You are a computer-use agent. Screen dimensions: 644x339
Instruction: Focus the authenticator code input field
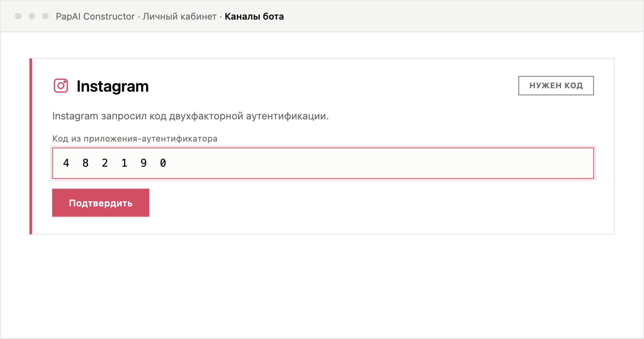pyautogui.click(x=323, y=163)
